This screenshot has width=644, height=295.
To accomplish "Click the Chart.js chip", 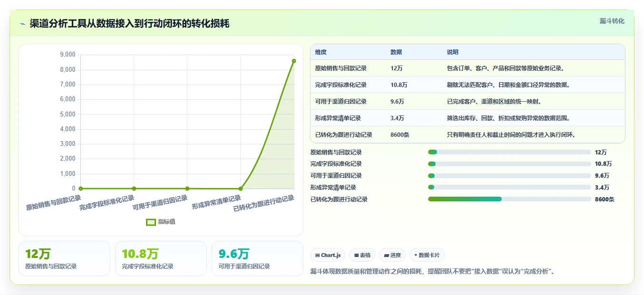I will coord(328,255).
